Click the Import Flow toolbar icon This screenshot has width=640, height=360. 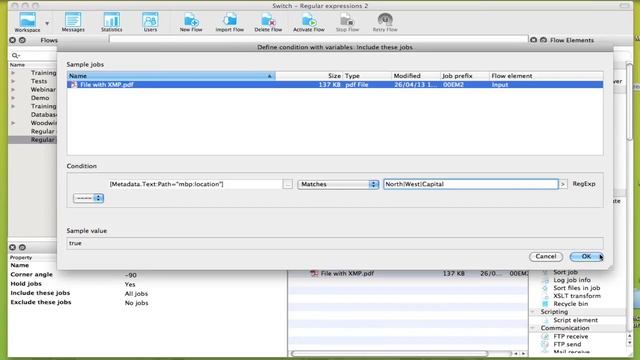point(229,22)
